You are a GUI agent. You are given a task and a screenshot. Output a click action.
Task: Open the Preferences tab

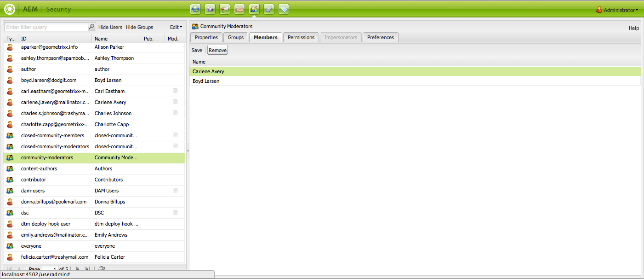click(x=381, y=37)
